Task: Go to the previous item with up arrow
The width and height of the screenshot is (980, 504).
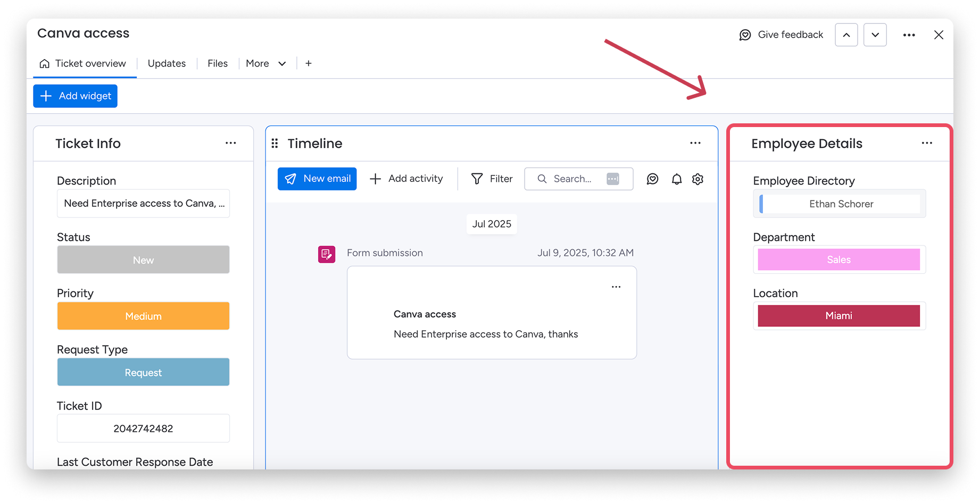Action: point(846,35)
